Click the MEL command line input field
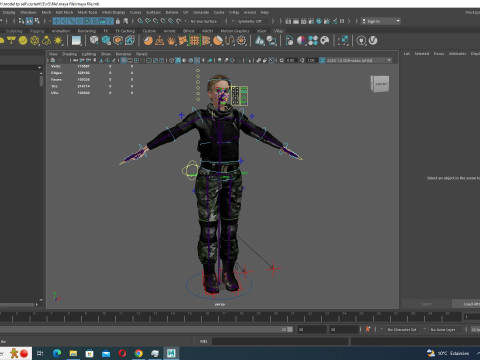 tap(280, 341)
